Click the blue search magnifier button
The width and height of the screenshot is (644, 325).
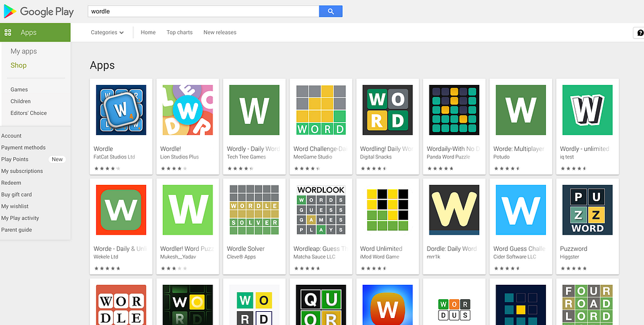(331, 11)
